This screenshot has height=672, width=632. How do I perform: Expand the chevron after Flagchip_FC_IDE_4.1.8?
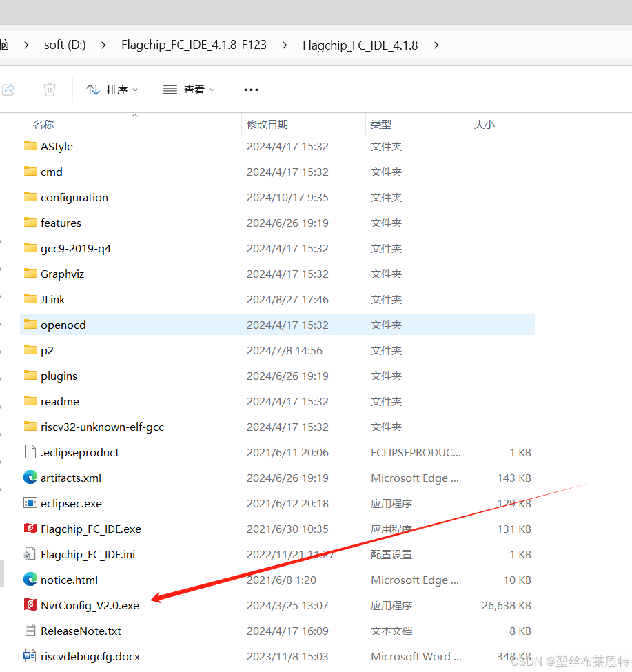[x=436, y=45]
